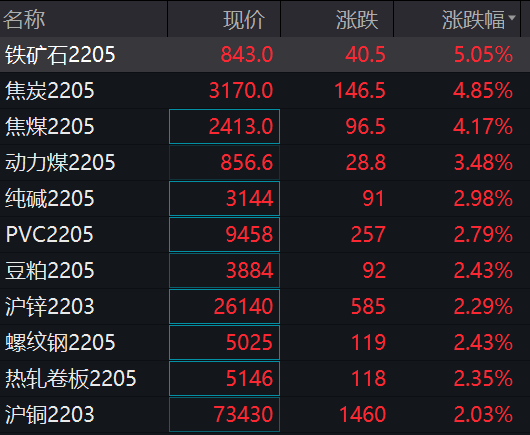530x435 pixels.
Task: Click the change value 28.8
Action: tap(365, 163)
